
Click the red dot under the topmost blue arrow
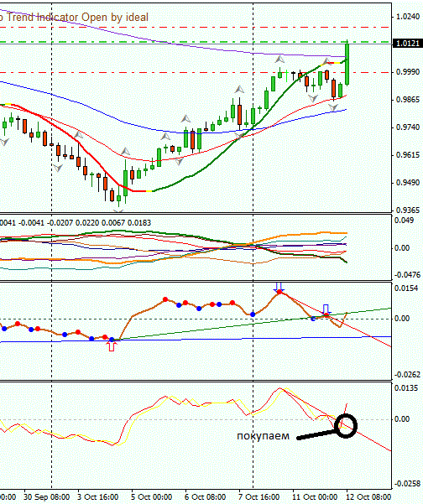(279, 292)
